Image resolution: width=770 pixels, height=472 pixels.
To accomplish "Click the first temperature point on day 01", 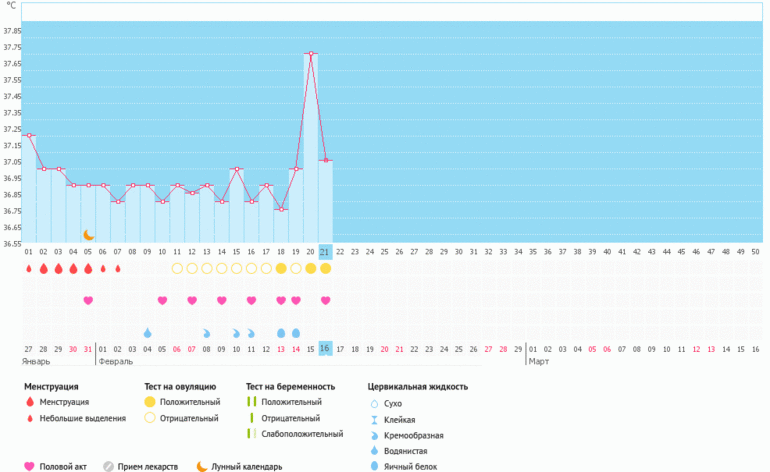I will point(29,135).
